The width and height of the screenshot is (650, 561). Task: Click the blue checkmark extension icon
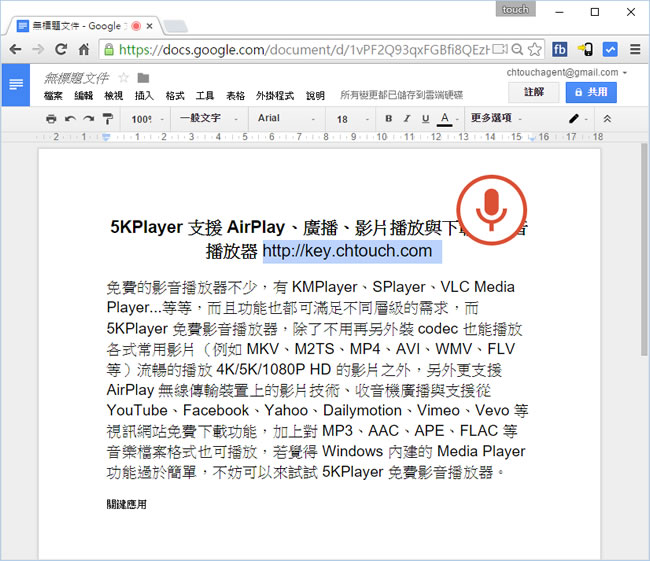(x=610, y=49)
